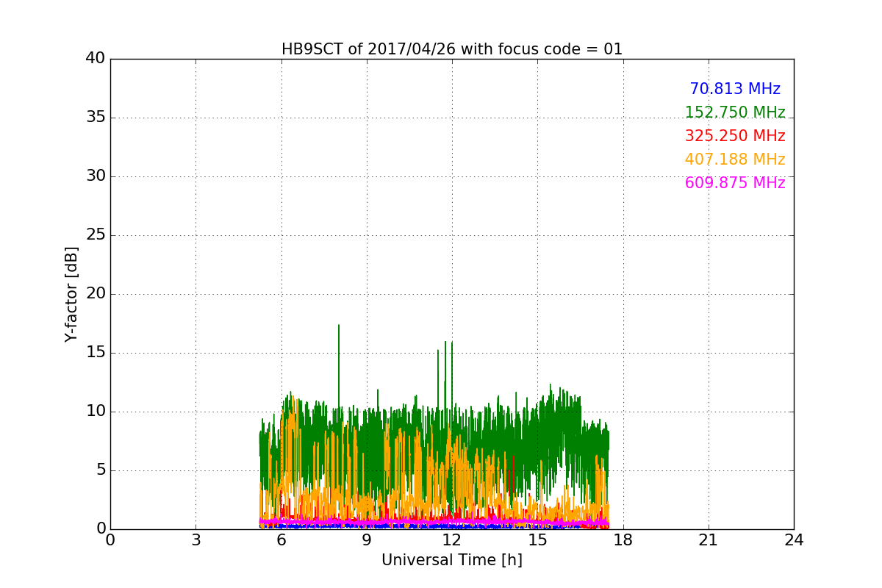882x588 pixels.
Task: Select the 325.250 MHz legend label
Action: click(x=735, y=136)
